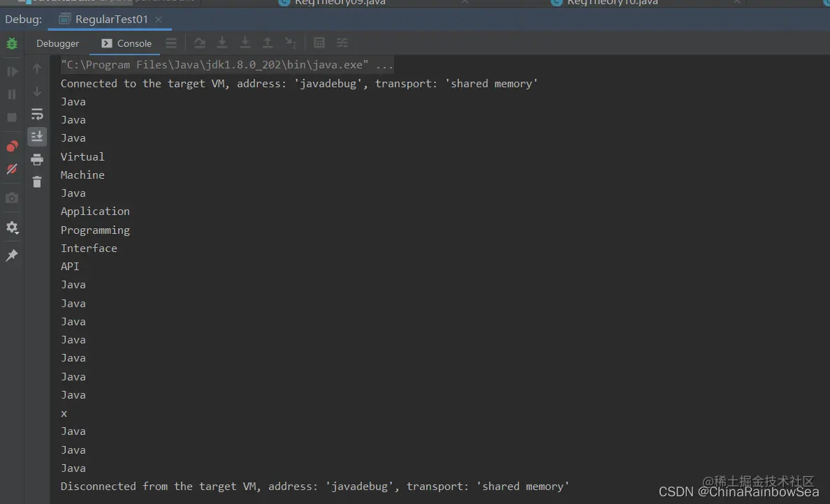Print the console output

coord(37,159)
